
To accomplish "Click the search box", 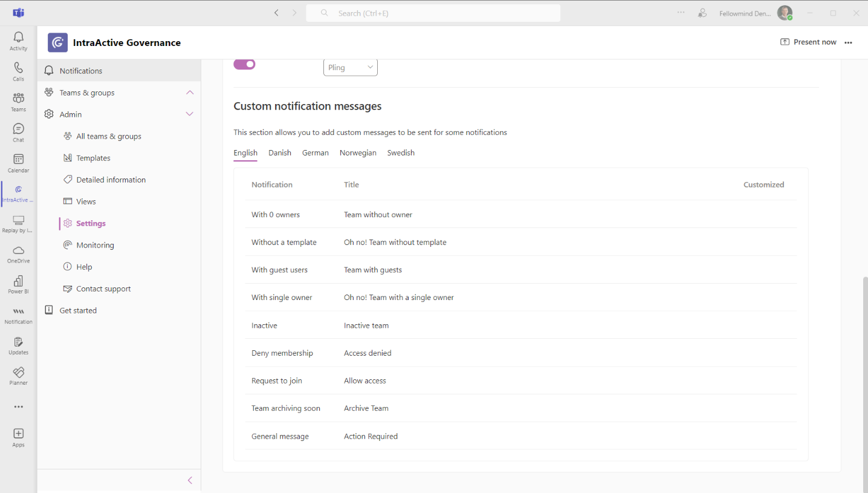I will point(433,13).
